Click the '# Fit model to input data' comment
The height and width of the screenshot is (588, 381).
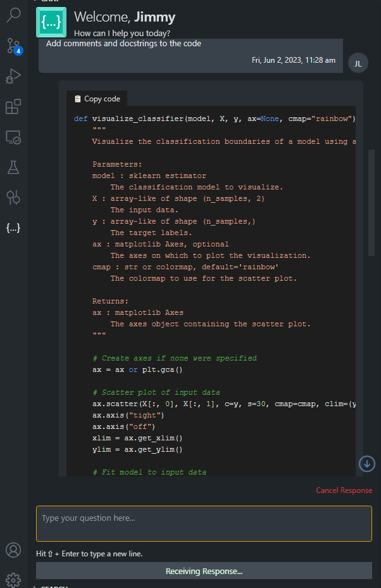point(149,472)
